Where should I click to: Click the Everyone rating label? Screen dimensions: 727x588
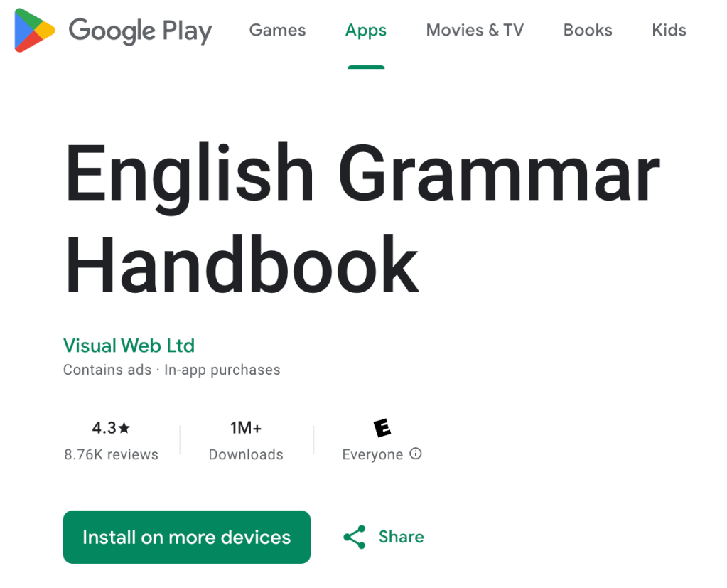[372, 454]
